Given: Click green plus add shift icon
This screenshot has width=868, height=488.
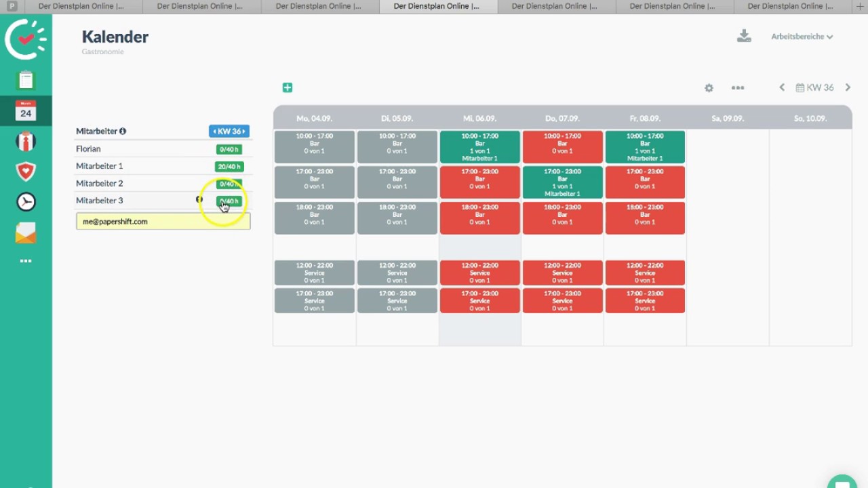Looking at the screenshot, I should click(x=288, y=87).
